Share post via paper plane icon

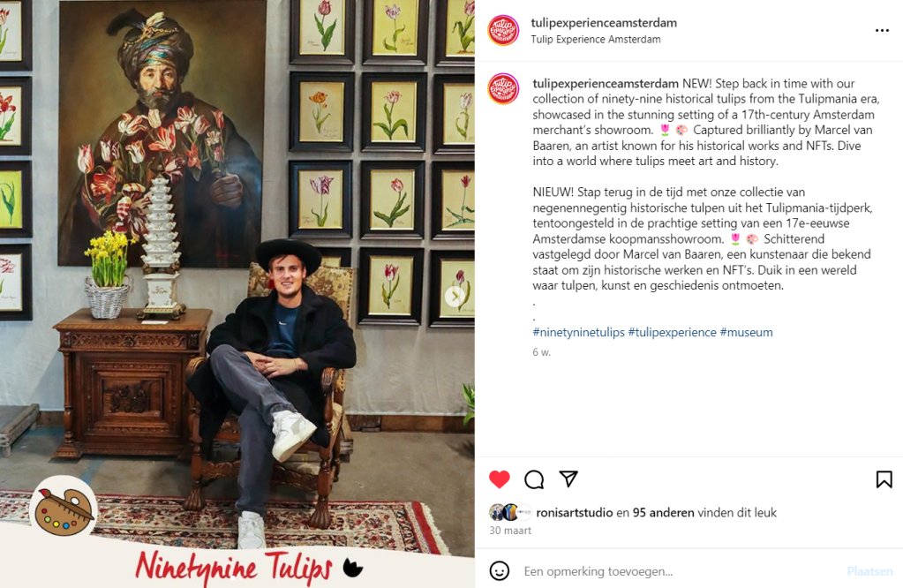[568, 479]
